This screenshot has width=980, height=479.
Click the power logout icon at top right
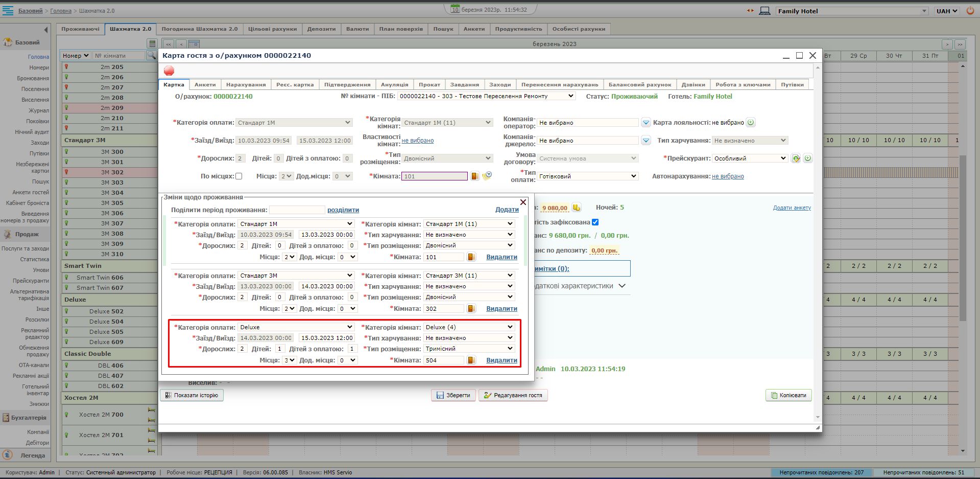[x=970, y=11]
